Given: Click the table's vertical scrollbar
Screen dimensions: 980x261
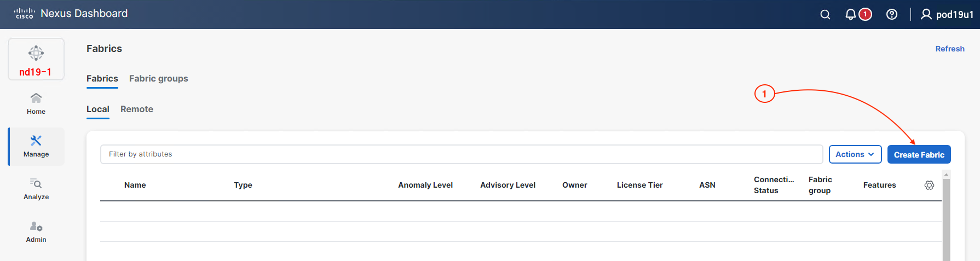Looking at the screenshot, I should click(946, 219).
